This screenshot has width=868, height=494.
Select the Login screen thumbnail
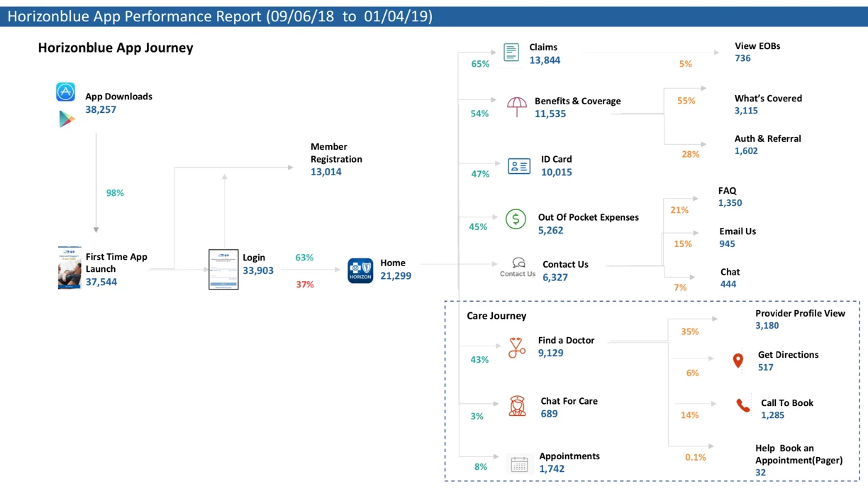click(x=223, y=270)
